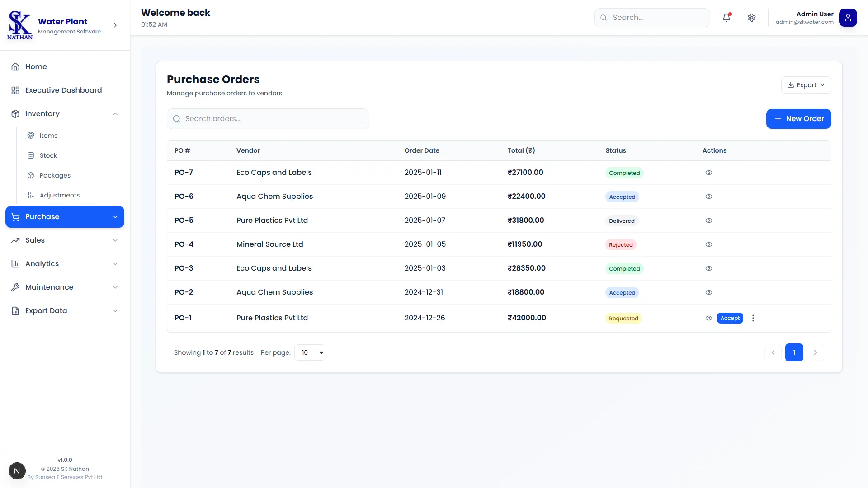Click the Purchase menu label
Image resolution: width=868 pixels, height=488 pixels.
pos(42,216)
